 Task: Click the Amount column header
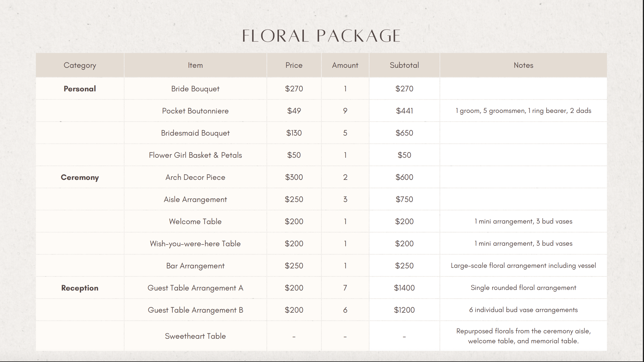pyautogui.click(x=345, y=65)
